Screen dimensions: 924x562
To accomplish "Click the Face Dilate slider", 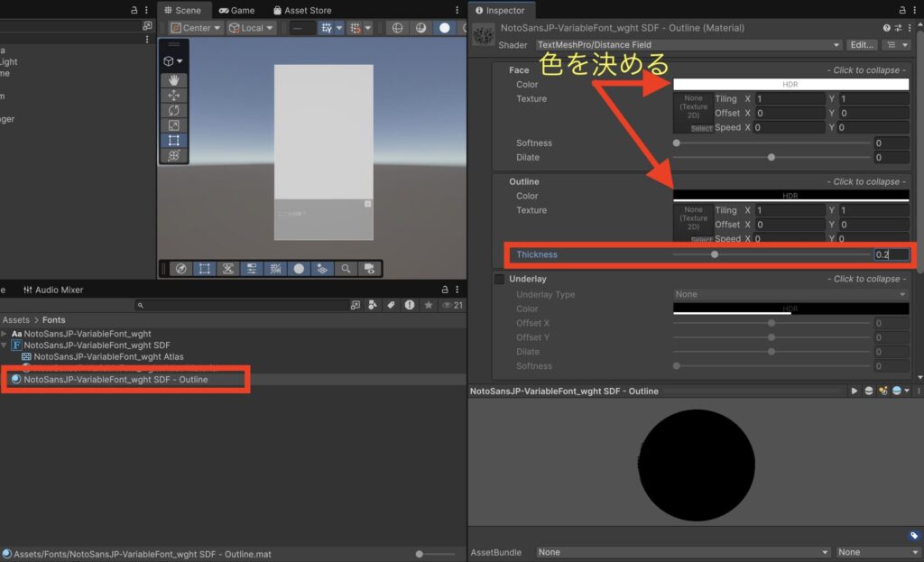I will click(x=772, y=157).
